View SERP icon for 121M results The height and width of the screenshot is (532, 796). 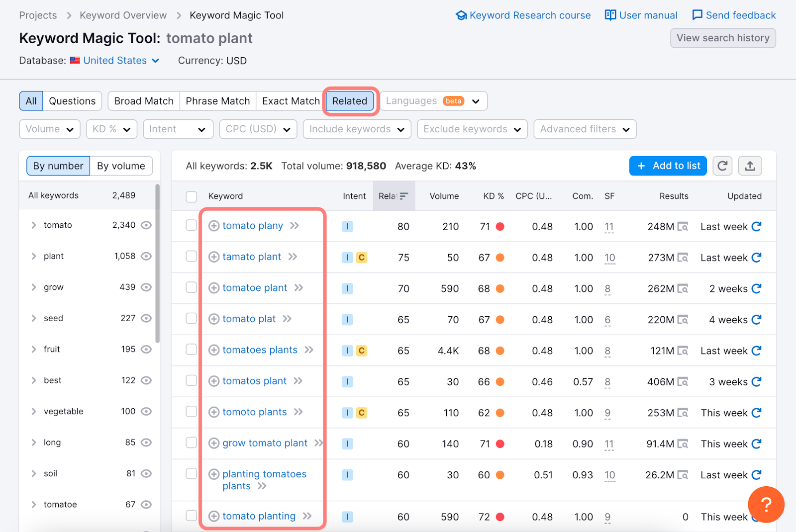683,351
